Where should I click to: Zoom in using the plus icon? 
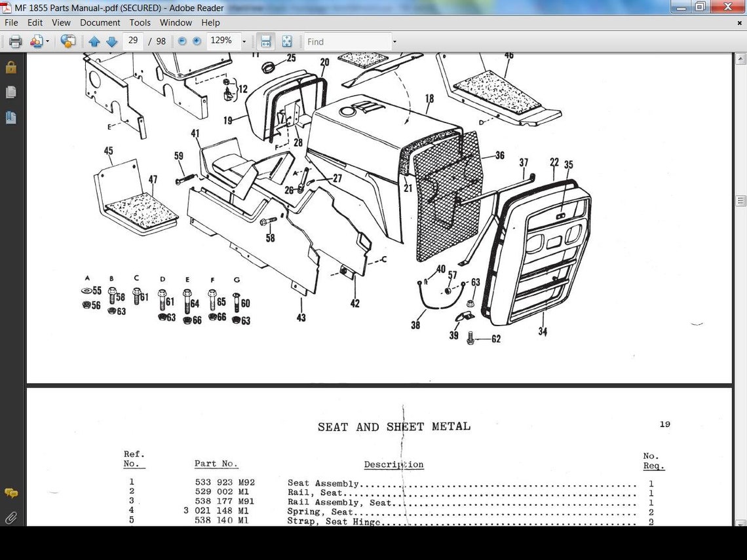(197, 41)
